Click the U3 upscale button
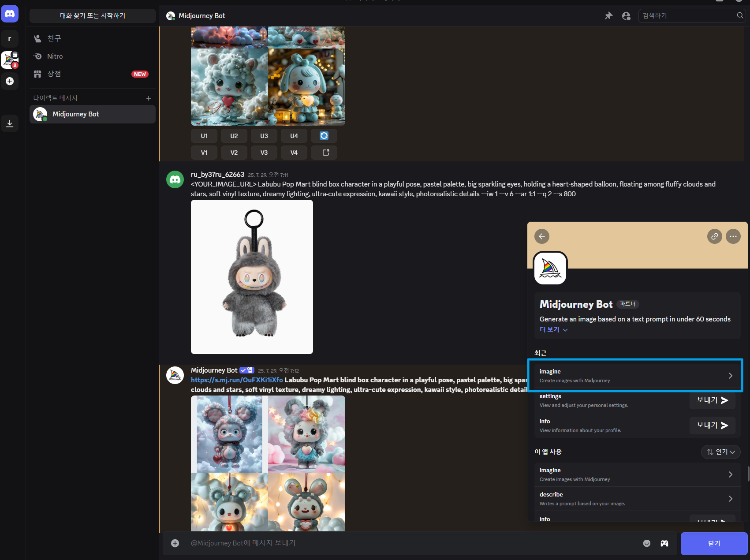Image resolution: width=750 pixels, height=560 pixels. tap(264, 136)
